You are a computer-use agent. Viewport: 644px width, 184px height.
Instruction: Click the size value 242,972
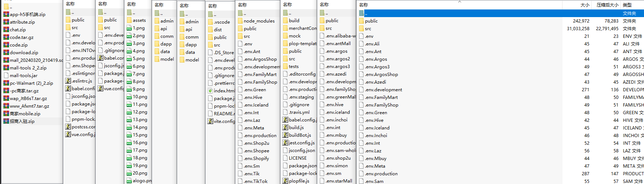click(x=581, y=21)
